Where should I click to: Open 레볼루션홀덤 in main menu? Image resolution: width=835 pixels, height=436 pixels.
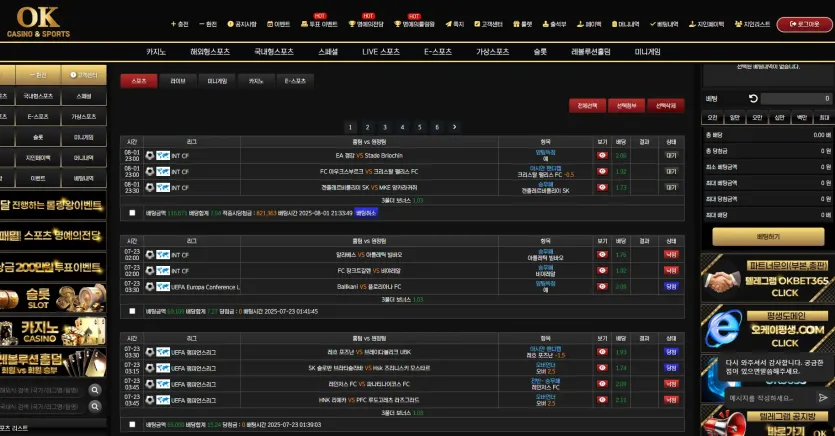click(x=591, y=52)
